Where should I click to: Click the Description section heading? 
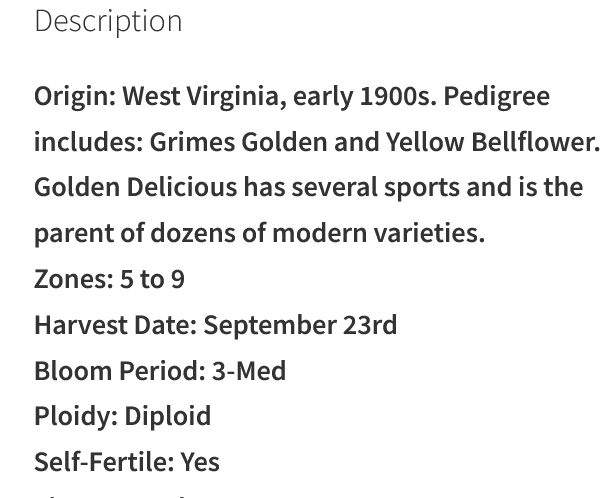click(108, 21)
